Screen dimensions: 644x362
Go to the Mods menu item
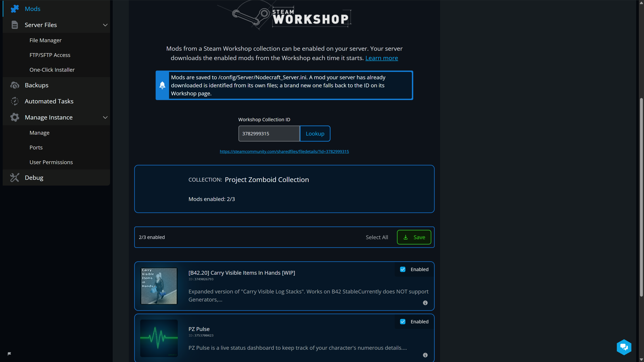pos(32,9)
